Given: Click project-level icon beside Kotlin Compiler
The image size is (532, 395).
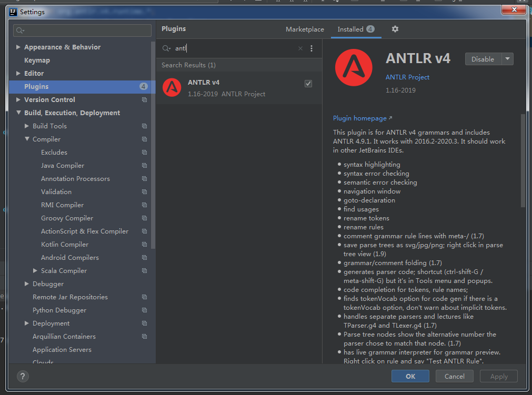Looking at the screenshot, I should (x=144, y=245).
